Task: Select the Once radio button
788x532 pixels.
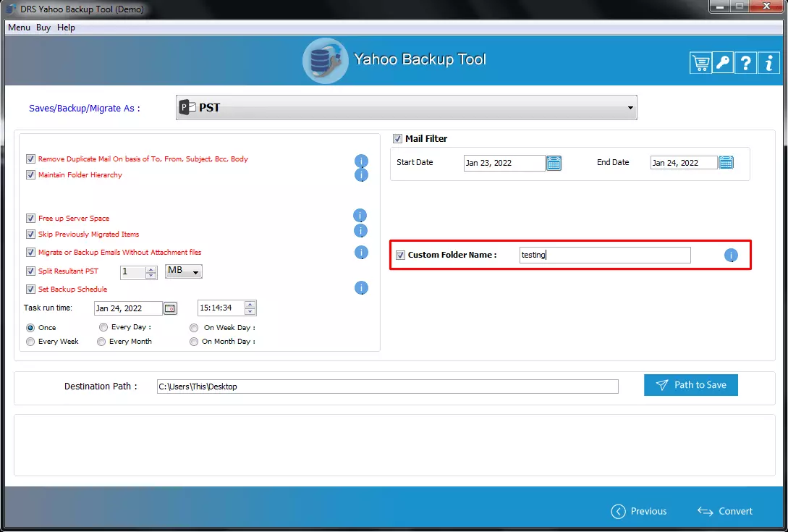Action: [x=30, y=328]
